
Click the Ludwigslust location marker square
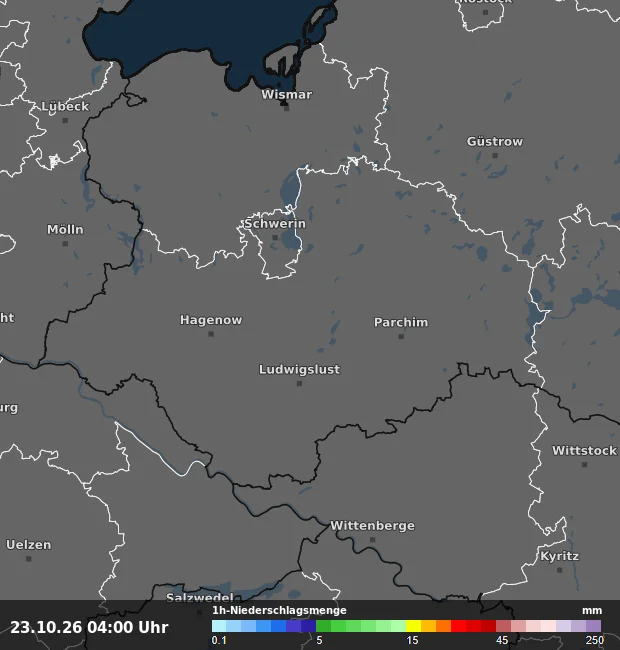click(x=299, y=383)
